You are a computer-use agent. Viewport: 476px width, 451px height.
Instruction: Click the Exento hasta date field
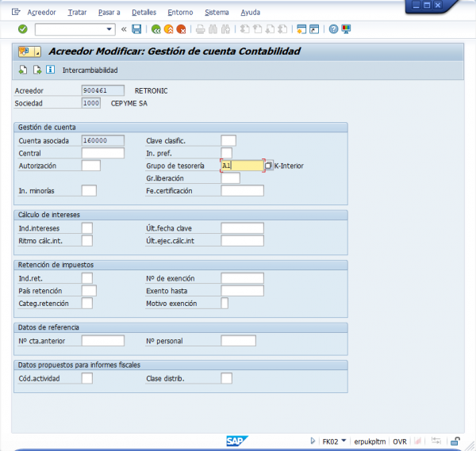(x=243, y=291)
